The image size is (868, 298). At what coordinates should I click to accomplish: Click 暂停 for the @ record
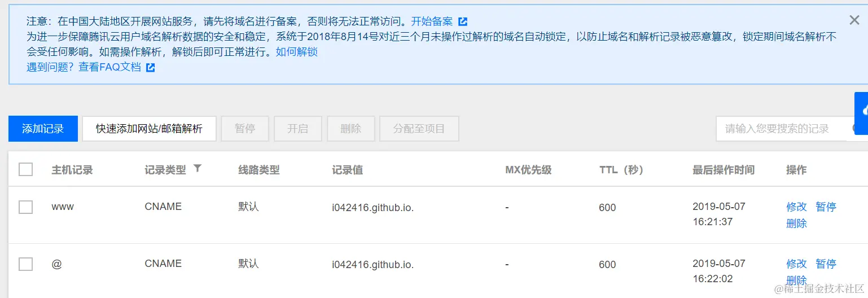826,264
